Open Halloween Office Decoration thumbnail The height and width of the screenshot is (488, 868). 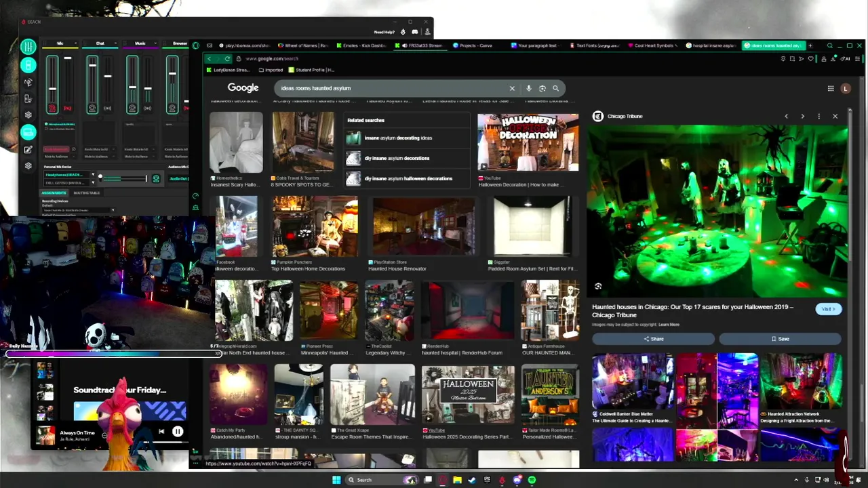click(x=528, y=142)
